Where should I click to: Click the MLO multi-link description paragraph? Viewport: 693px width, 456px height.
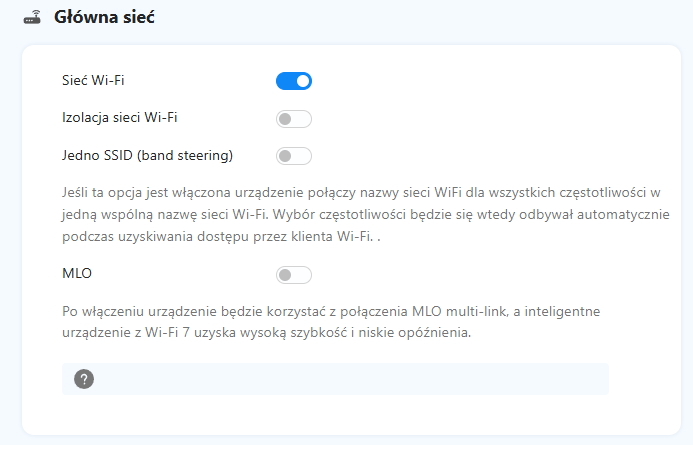tap(331, 322)
